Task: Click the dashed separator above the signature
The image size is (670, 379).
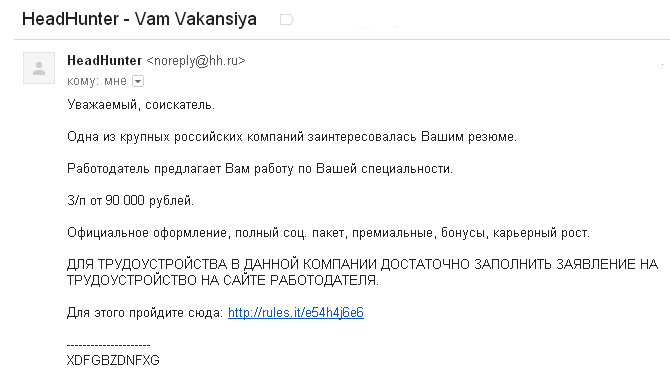Action: point(109,345)
